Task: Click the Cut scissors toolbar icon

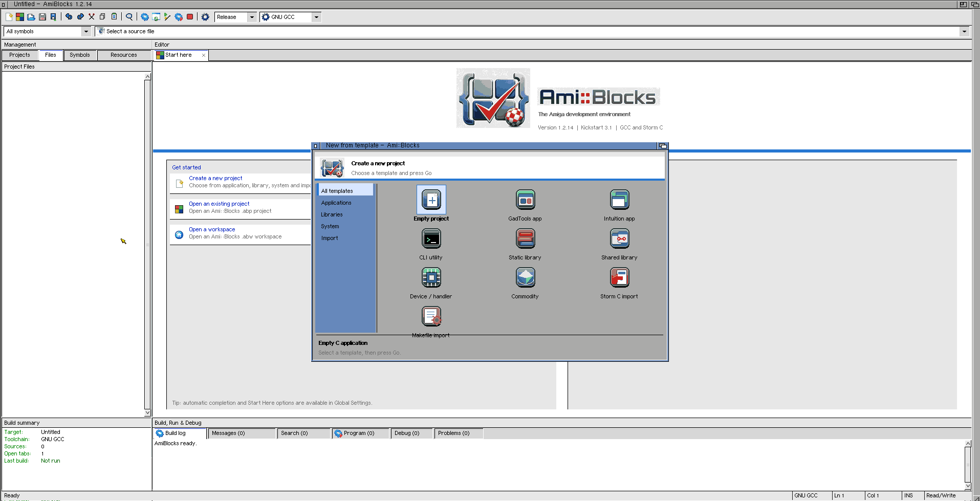Action: point(92,17)
